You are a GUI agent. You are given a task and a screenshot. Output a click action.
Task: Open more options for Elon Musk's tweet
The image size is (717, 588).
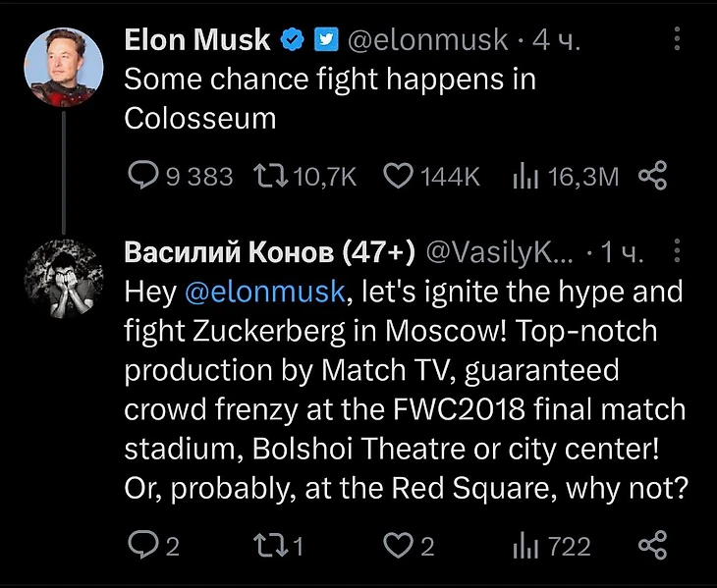point(677,39)
